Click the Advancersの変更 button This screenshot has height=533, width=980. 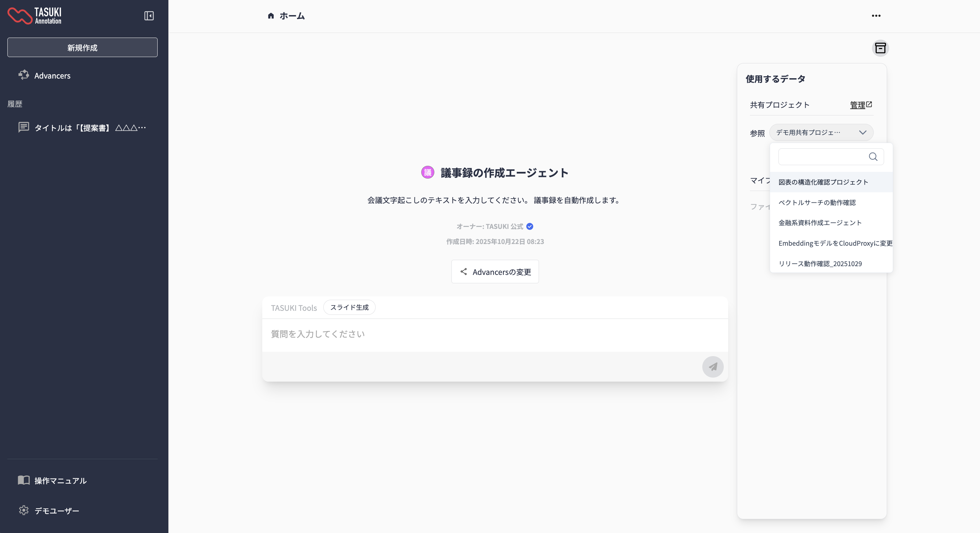click(x=495, y=272)
